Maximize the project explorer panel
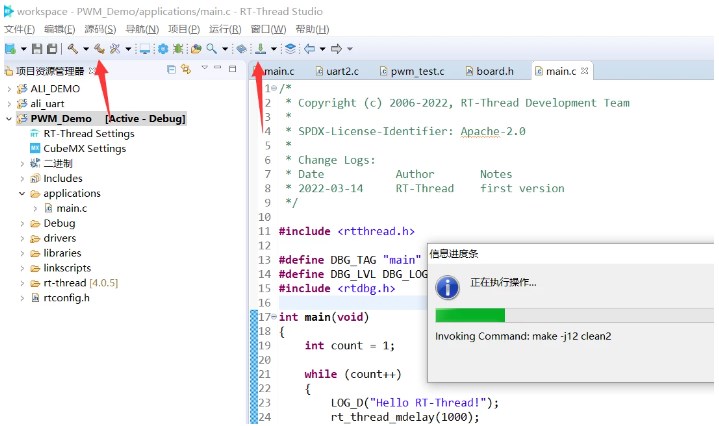This screenshot has width=719, height=426. coord(232,69)
